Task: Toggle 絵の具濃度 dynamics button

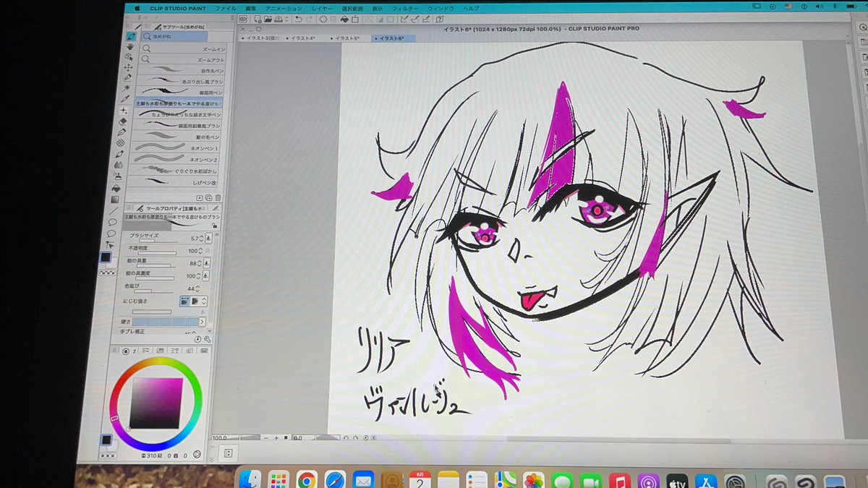Action: click(x=208, y=276)
